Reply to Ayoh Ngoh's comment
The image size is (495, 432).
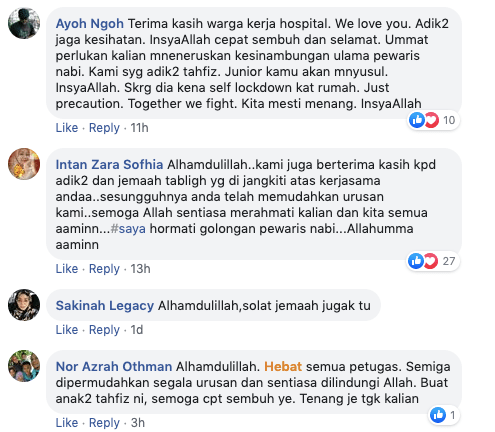[x=104, y=128]
